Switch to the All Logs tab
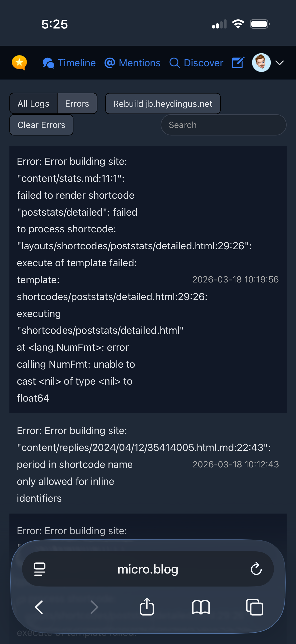This screenshot has width=296, height=644. [33, 103]
